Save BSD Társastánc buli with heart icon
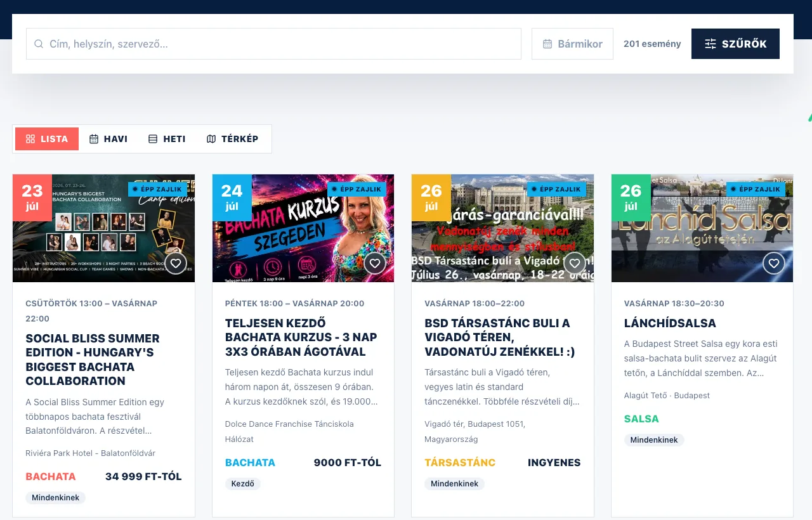Screen dimensions: 812x520 pos(575,263)
